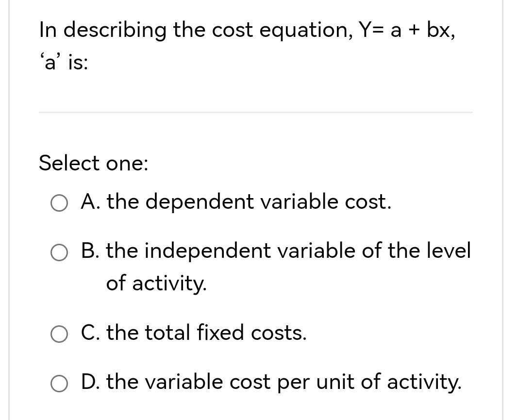Click 'of activity.' second line of option B

pos(156,284)
